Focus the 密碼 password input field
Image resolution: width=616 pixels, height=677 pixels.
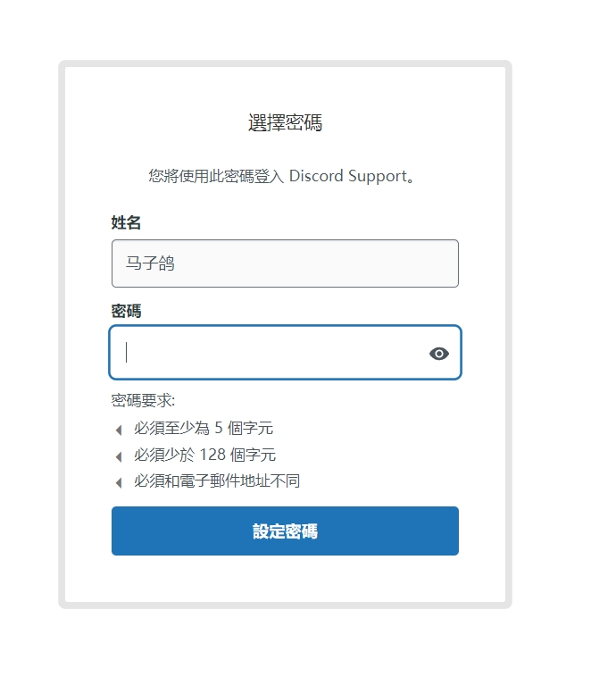(285, 352)
